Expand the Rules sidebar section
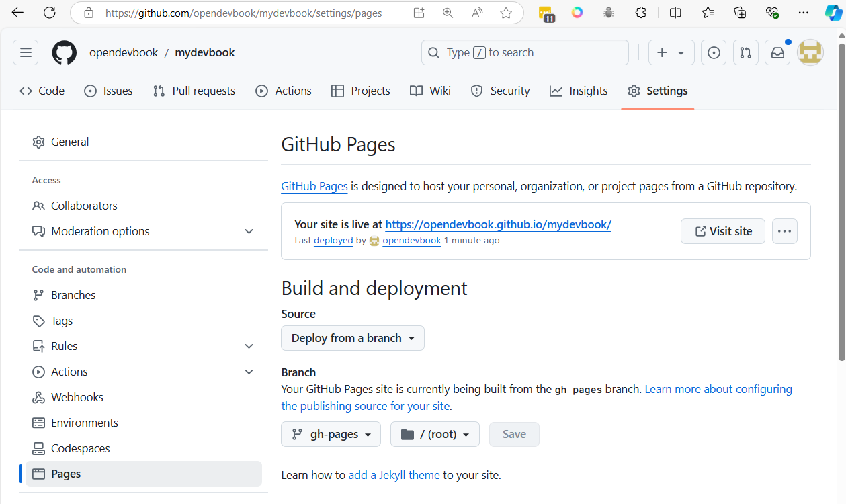The height and width of the screenshot is (504, 846). click(249, 346)
